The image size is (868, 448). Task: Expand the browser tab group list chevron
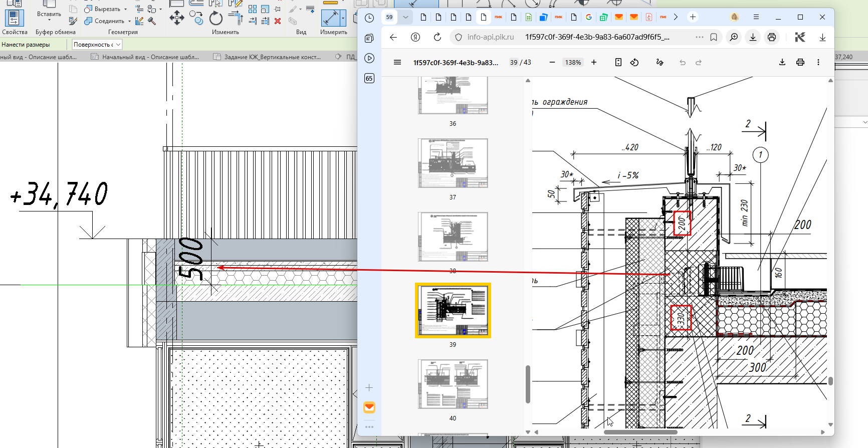[405, 17]
